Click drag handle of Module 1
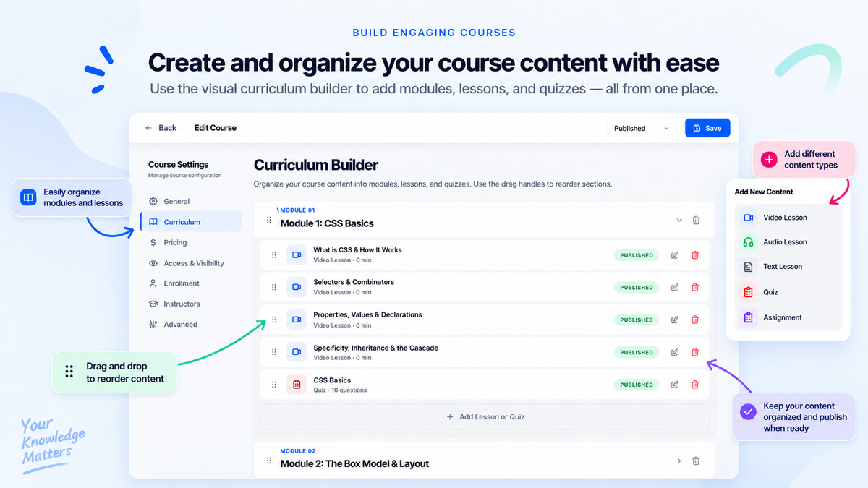 coord(269,220)
